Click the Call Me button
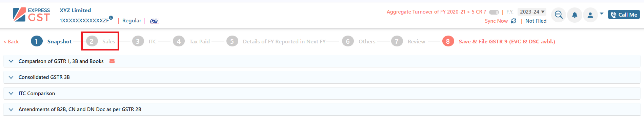The height and width of the screenshot is (123, 644). click(624, 15)
